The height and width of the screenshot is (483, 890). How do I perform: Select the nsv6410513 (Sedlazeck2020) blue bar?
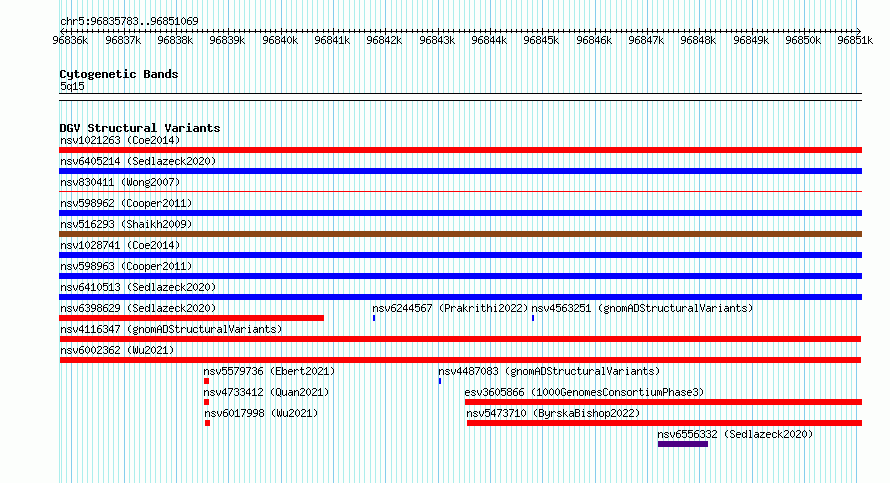[460, 297]
